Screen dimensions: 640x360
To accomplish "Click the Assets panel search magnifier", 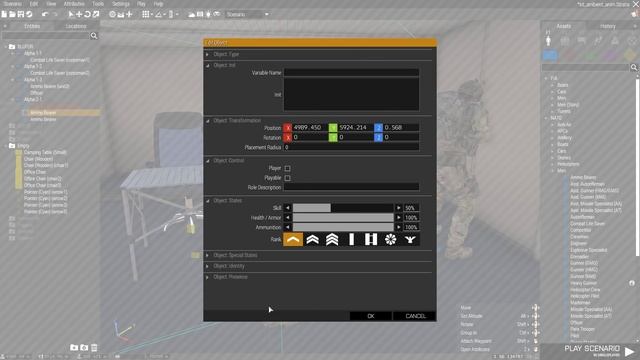I will [x=633, y=67].
